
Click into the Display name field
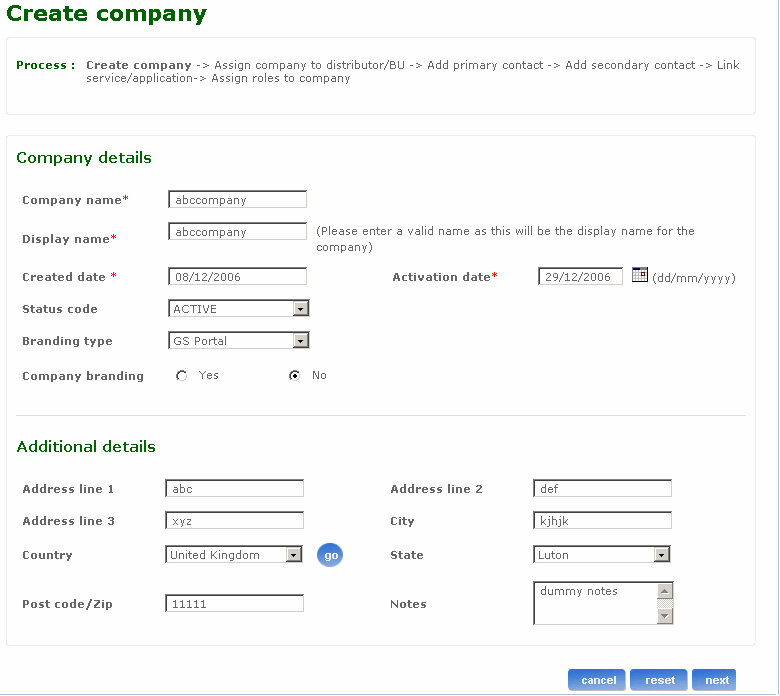(238, 232)
